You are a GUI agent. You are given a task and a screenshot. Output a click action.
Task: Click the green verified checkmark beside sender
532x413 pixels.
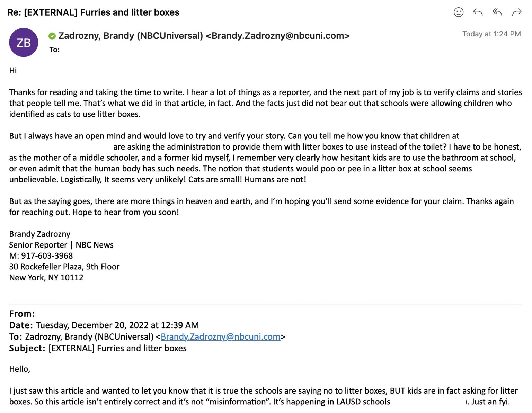tap(52, 36)
